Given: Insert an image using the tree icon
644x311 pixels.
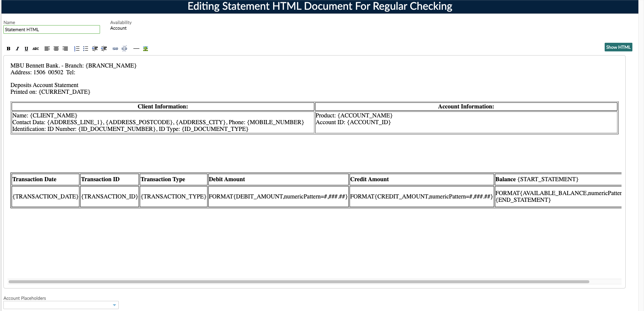Looking at the screenshot, I should (146, 48).
